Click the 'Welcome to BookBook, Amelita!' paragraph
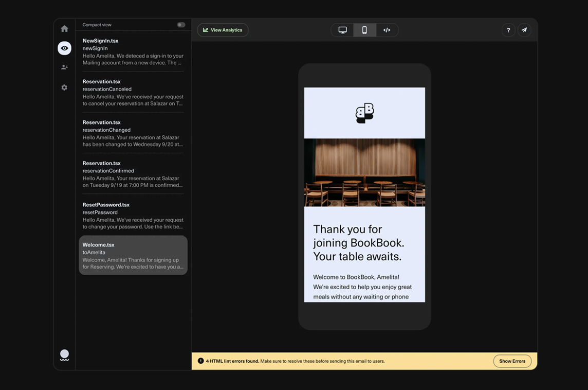The width and height of the screenshot is (588, 390). (x=362, y=287)
